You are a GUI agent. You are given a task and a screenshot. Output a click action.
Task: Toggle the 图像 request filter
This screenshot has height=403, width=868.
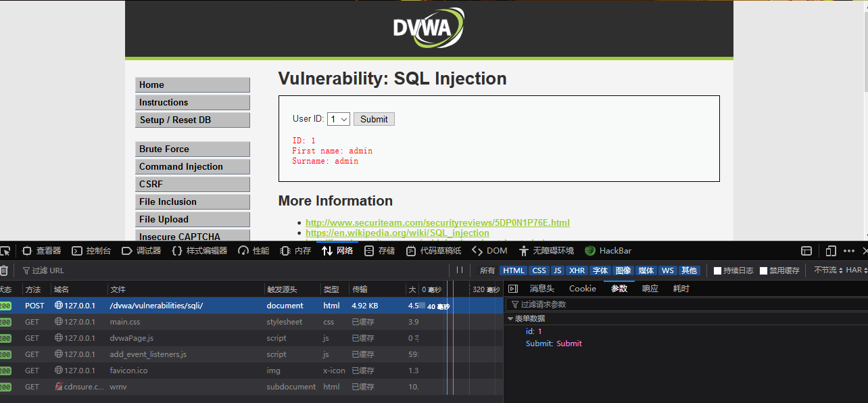623,270
